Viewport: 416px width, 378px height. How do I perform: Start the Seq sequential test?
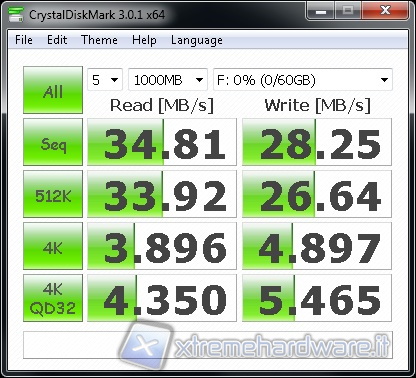pos(53,142)
